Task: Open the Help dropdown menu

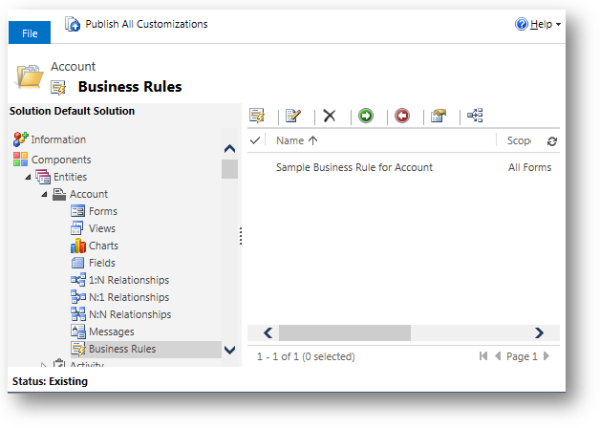Action: [x=538, y=24]
